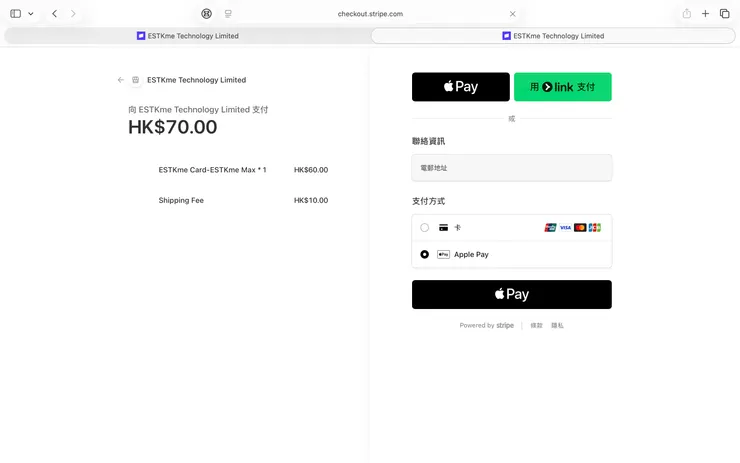Open the Powered by Stripe link
The height and width of the screenshot is (463, 740).
487,326
